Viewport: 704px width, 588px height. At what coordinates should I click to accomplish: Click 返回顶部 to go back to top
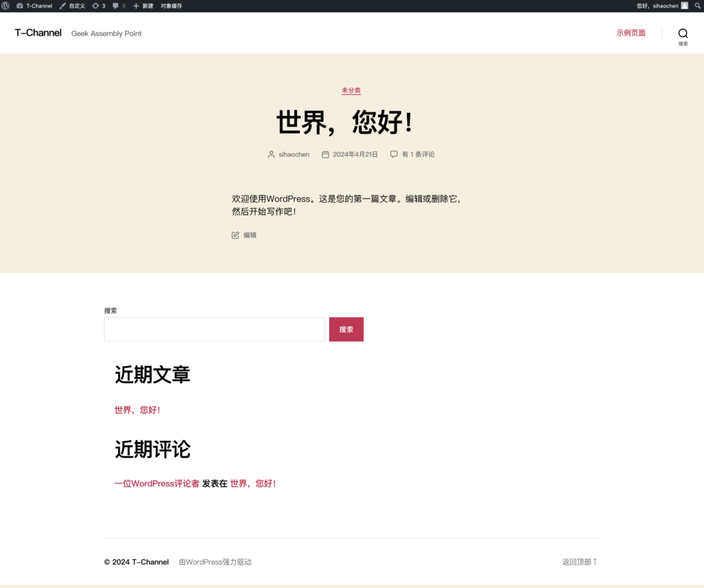click(577, 561)
